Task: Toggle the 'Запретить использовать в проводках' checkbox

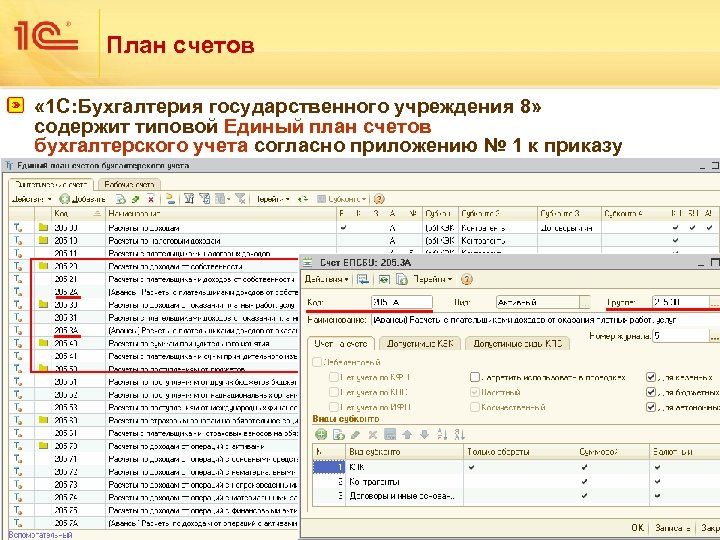Action: 475,377
